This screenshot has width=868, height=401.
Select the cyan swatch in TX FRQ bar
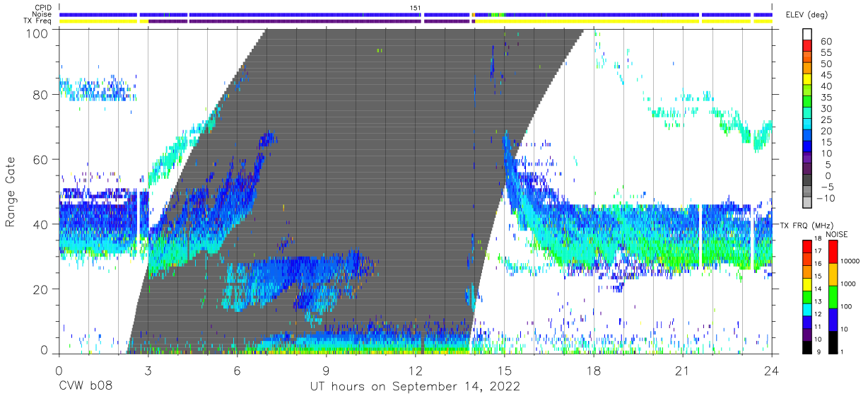[807, 309]
